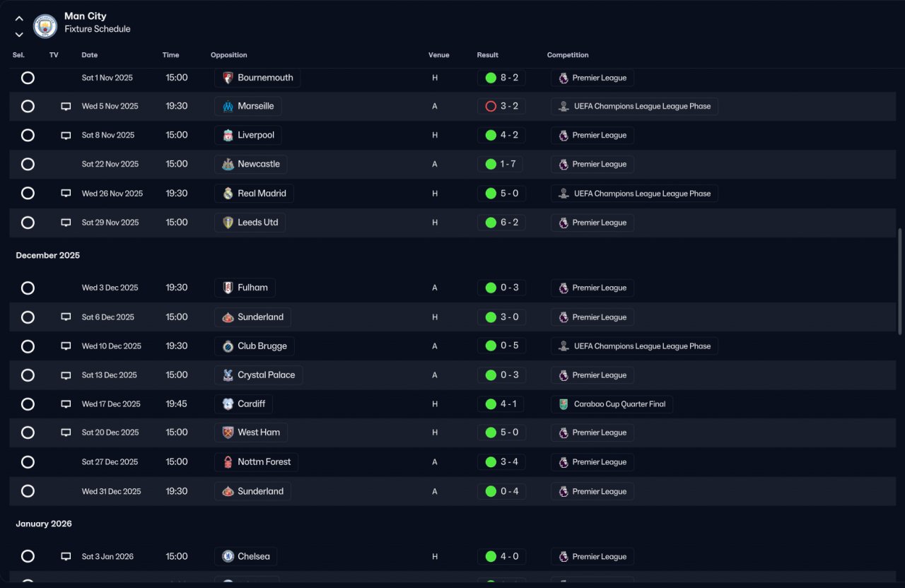Sort fixtures by Date column header
The image size is (905, 588).
90,55
